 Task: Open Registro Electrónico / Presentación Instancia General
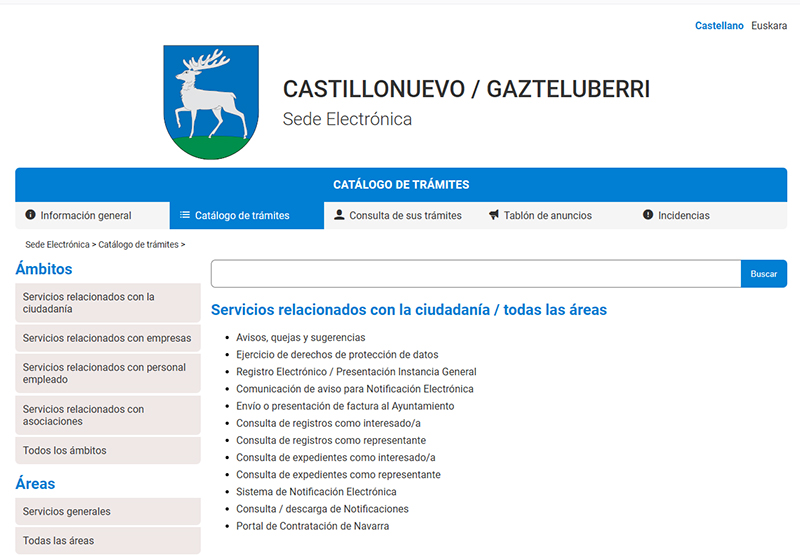(356, 372)
